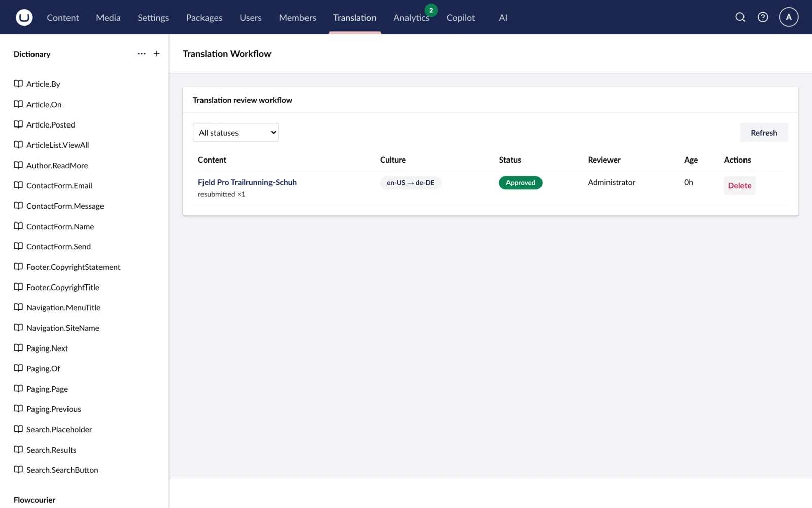This screenshot has height=508, width=812.
Task: Open the AI section
Action: [x=503, y=18]
